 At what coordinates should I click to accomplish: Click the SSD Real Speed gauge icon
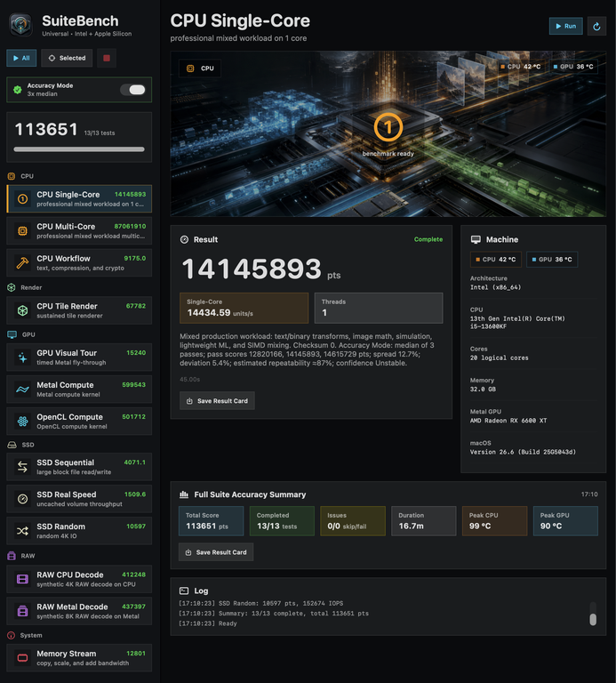22,499
